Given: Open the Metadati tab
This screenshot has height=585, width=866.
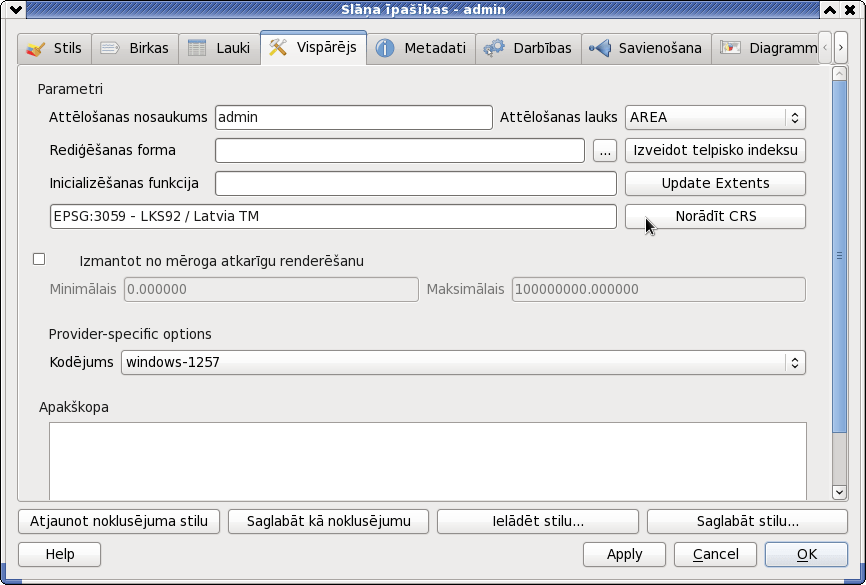Looking at the screenshot, I should [421, 49].
